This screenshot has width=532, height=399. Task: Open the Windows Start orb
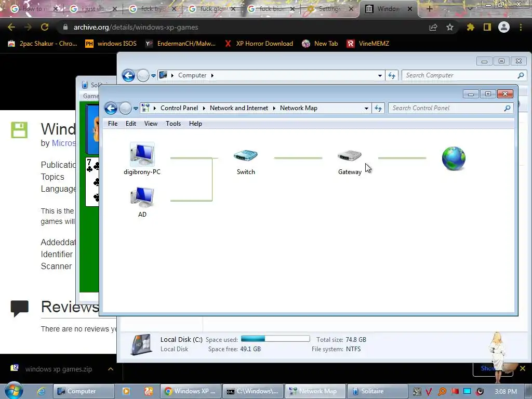(14, 391)
